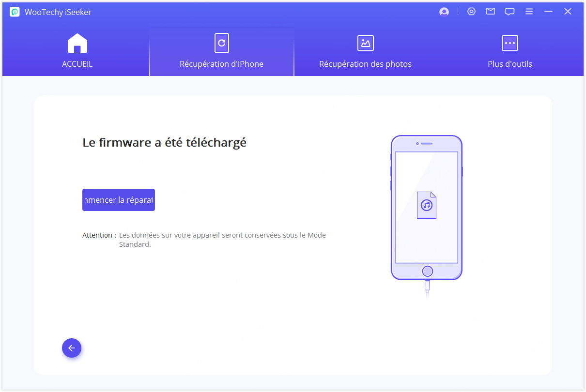Minimize the iSeeker window
The width and height of the screenshot is (586, 392).
click(x=548, y=12)
